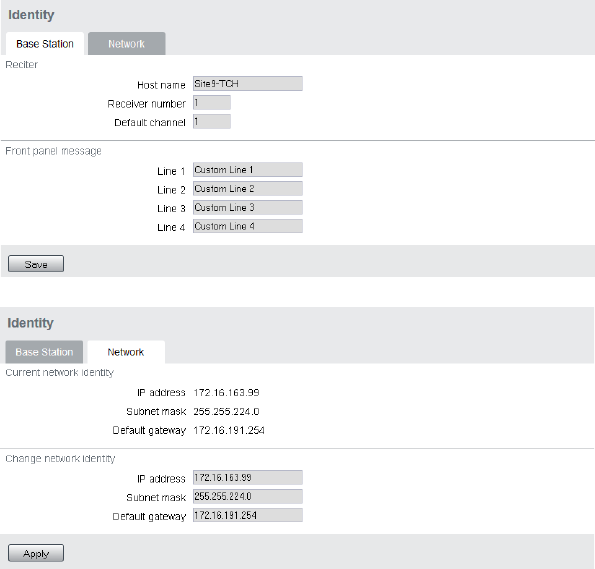The width and height of the screenshot is (595, 569).
Task: Click the current Default gateway value 172.16.191.254
Action: (229, 430)
